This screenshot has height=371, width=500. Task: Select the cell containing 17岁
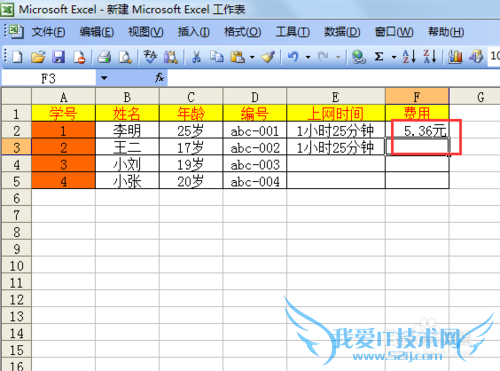(191, 147)
